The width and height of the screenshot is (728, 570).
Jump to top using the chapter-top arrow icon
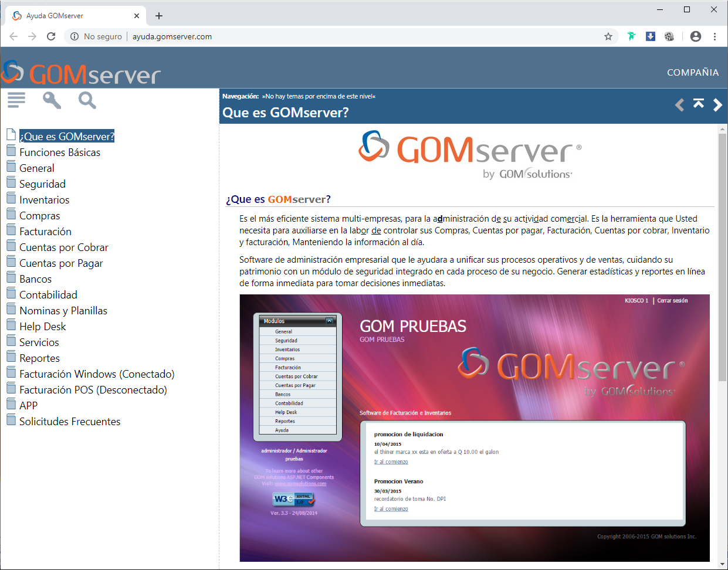(x=698, y=104)
